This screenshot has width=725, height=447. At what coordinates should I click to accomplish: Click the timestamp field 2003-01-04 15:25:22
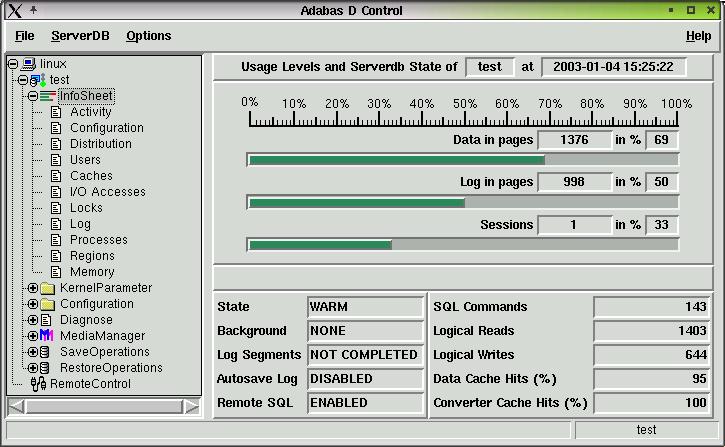point(614,67)
